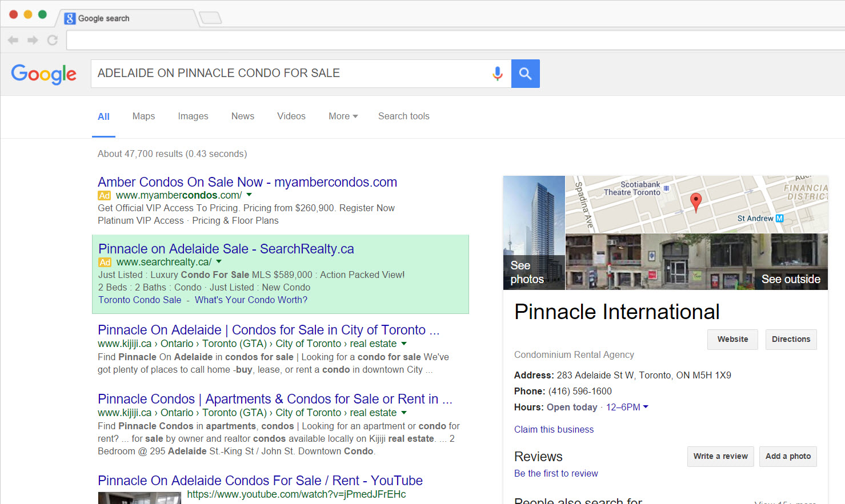Click the browser back arrow
This screenshot has height=504, width=845.
(13, 40)
